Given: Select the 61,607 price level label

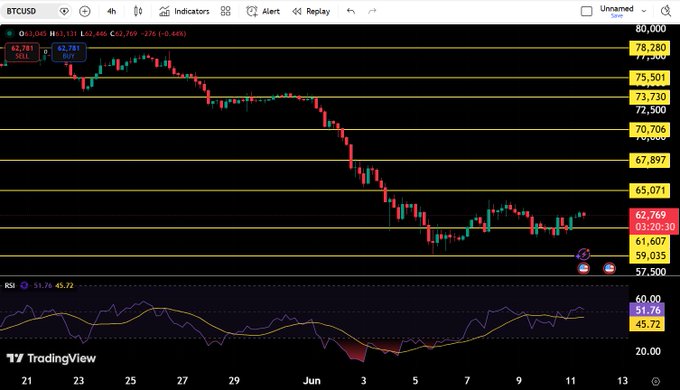Looking at the screenshot, I should (650, 242).
